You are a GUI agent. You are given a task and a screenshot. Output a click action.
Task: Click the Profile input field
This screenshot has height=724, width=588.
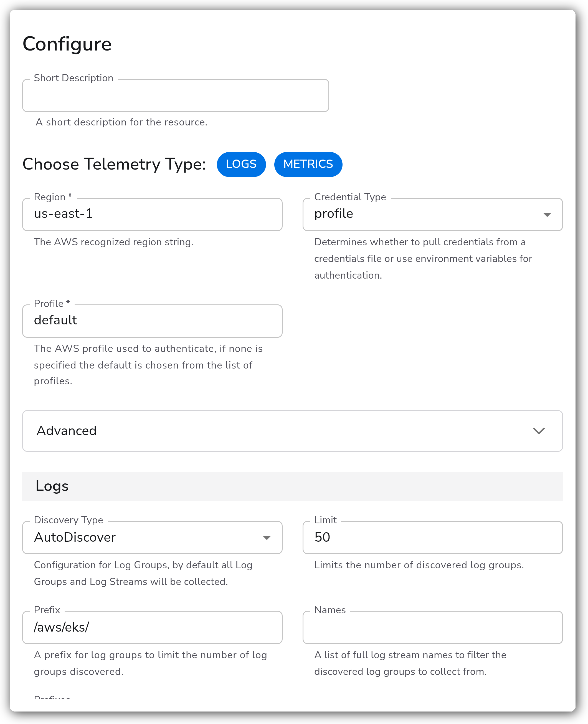pos(153,321)
